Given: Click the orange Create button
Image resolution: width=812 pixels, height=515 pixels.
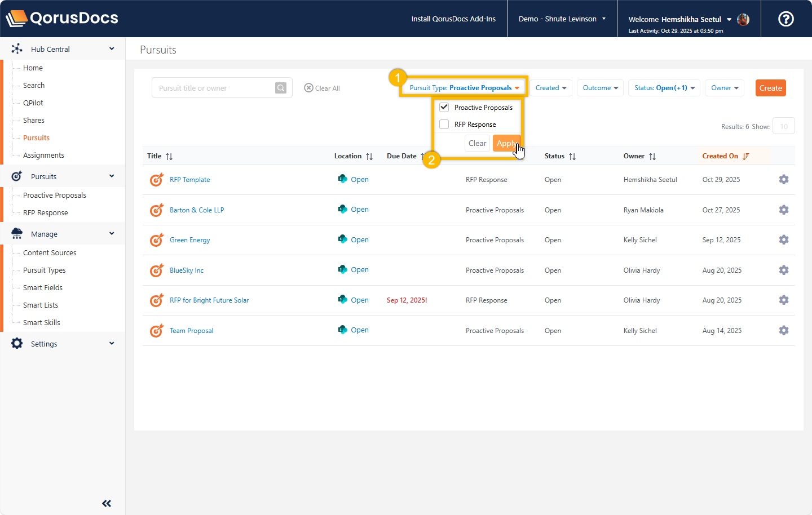Looking at the screenshot, I should pyautogui.click(x=770, y=88).
